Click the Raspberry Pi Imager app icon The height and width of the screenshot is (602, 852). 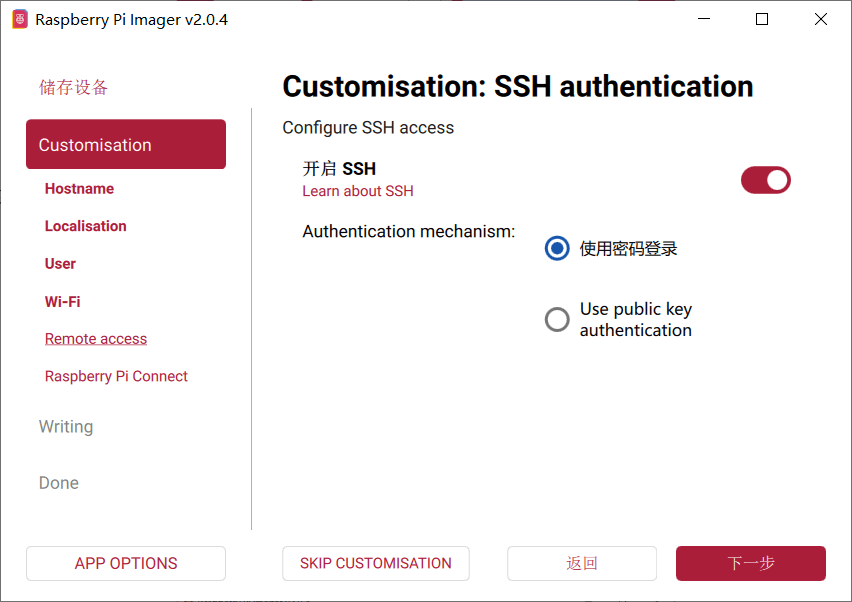[x=20, y=20]
